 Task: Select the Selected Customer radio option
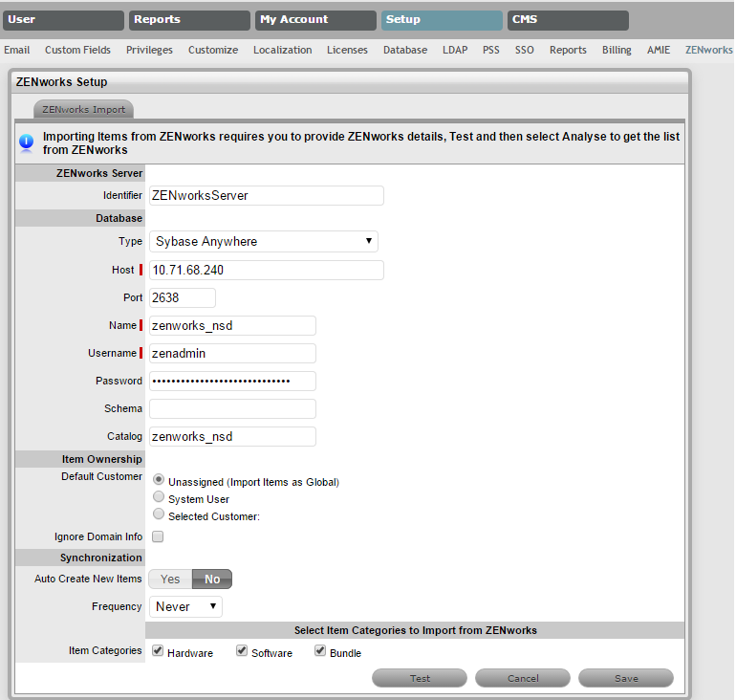tap(159, 514)
